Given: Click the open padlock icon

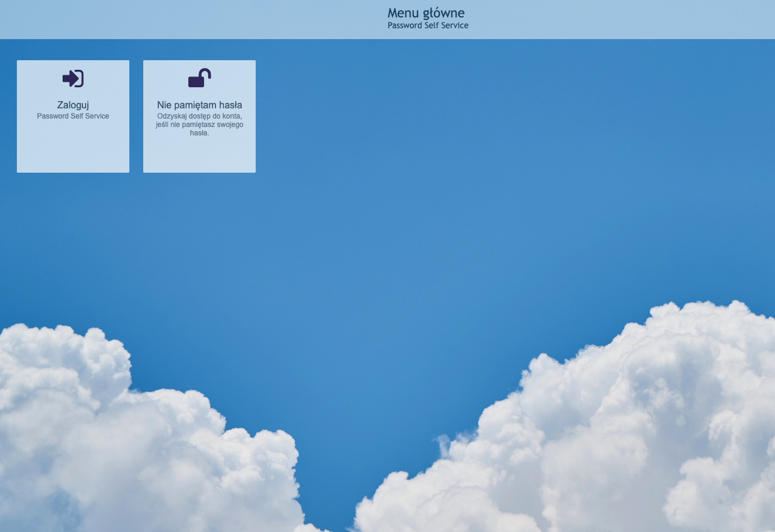Looking at the screenshot, I should click(199, 78).
